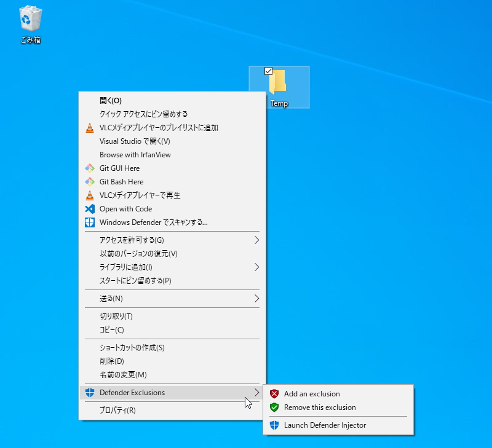Choose Windows Defender でスキャンする...
492x448 pixels.
(172, 222)
